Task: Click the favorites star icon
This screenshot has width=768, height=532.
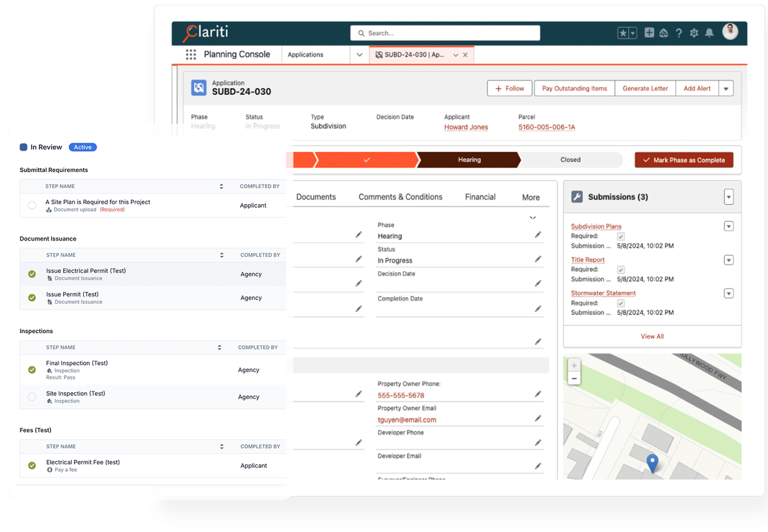Action: click(624, 33)
